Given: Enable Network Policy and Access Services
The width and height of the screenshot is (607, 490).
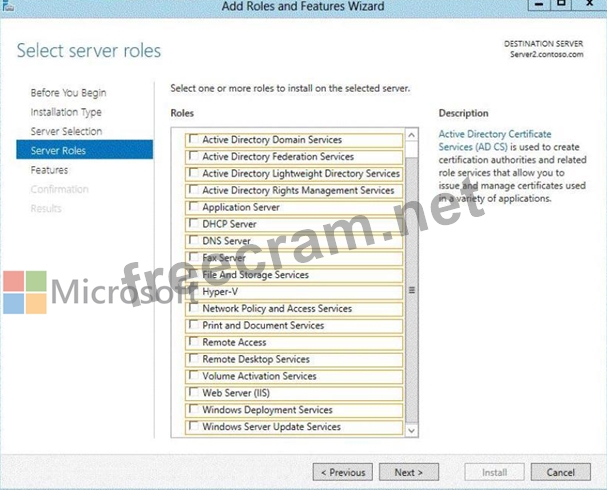Looking at the screenshot, I should coord(194,308).
